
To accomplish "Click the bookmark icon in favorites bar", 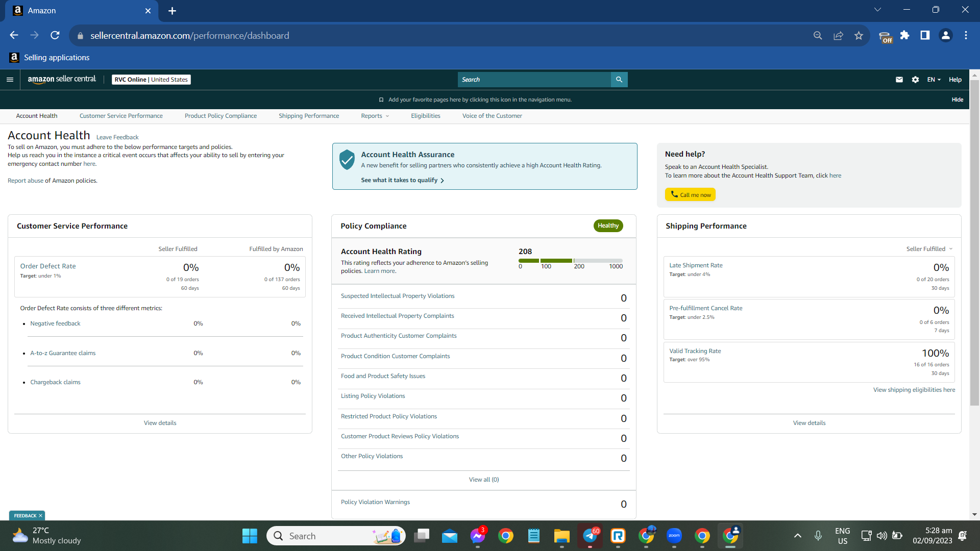I will [x=381, y=100].
